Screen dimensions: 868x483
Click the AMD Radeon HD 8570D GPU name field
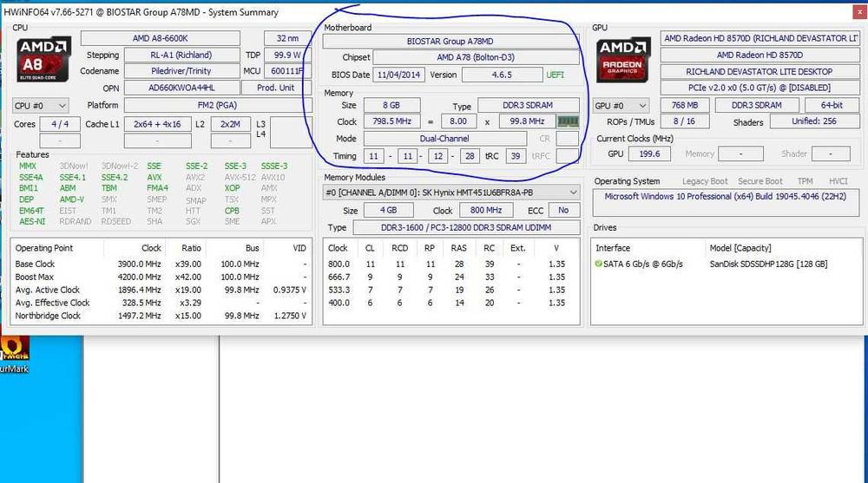(x=759, y=55)
